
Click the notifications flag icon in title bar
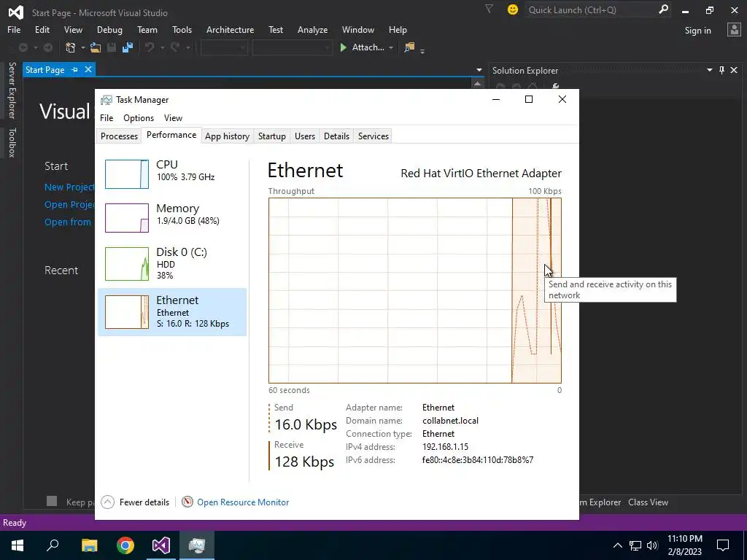click(489, 9)
